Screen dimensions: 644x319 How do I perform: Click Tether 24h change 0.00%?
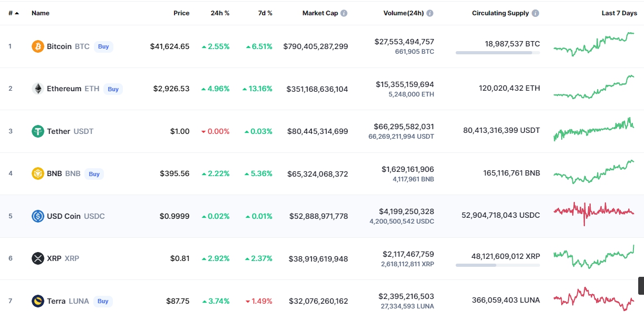pos(216,131)
